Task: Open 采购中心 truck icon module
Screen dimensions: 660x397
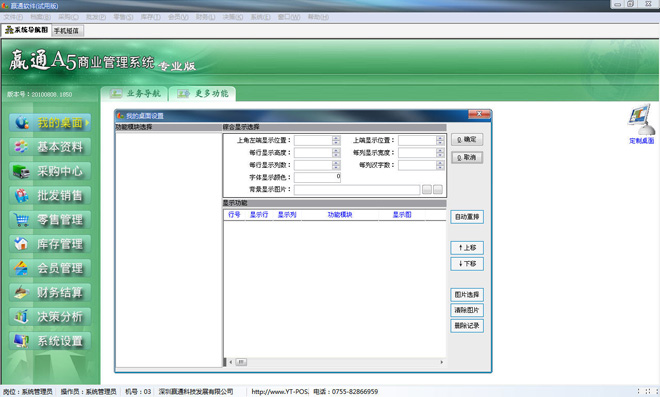Action: (x=50, y=171)
